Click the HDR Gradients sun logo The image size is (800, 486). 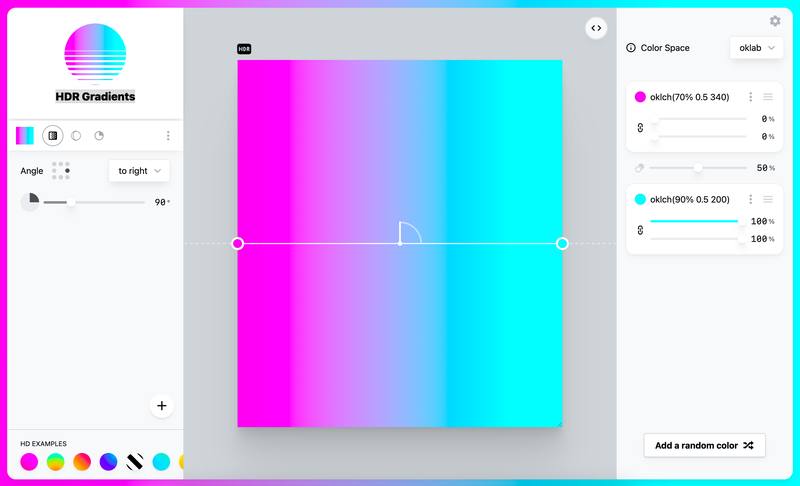click(x=95, y=52)
